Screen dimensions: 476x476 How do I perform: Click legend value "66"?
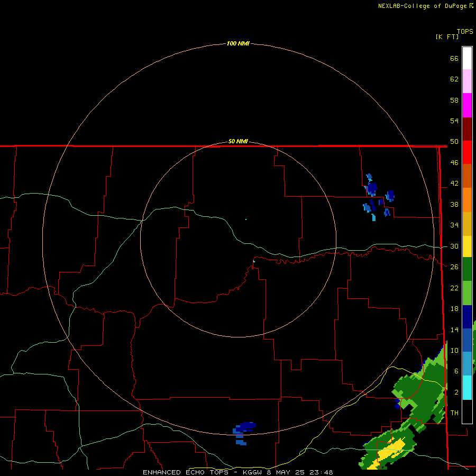(x=454, y=58)
